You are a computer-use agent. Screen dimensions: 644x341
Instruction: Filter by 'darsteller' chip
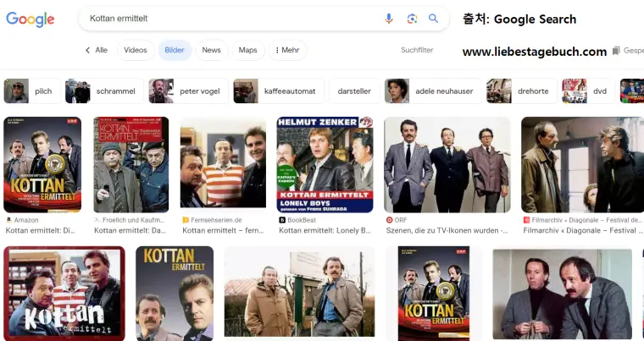[x=354, y=91]
